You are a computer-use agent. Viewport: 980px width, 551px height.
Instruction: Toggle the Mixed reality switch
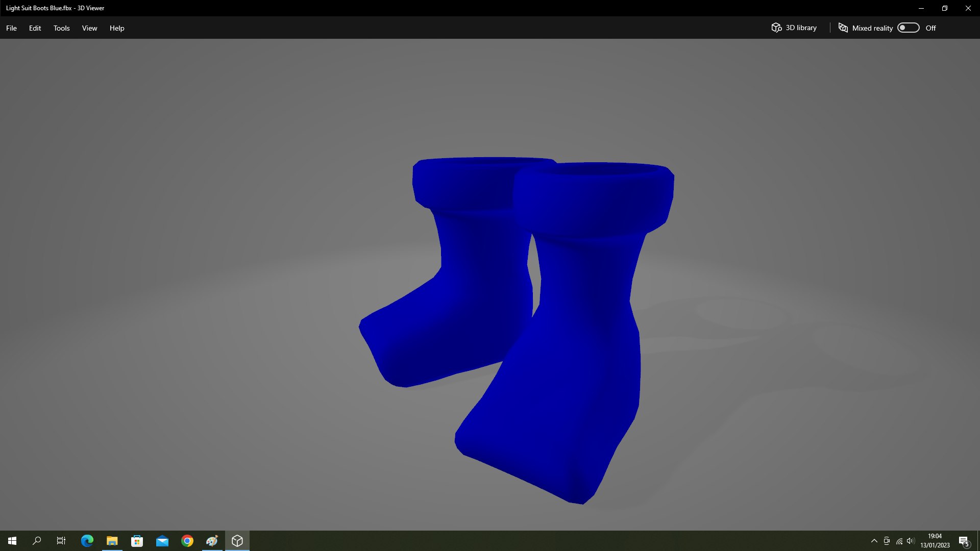908,28
